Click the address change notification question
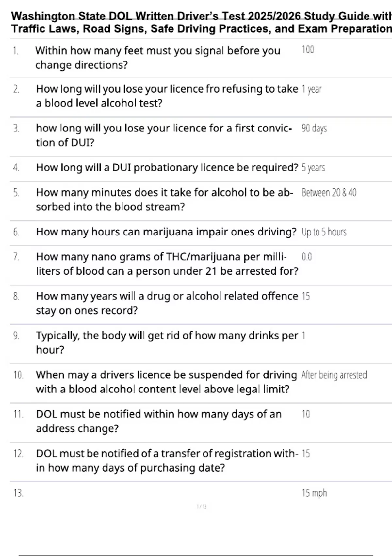392x556 pixels. click(158, 421)
